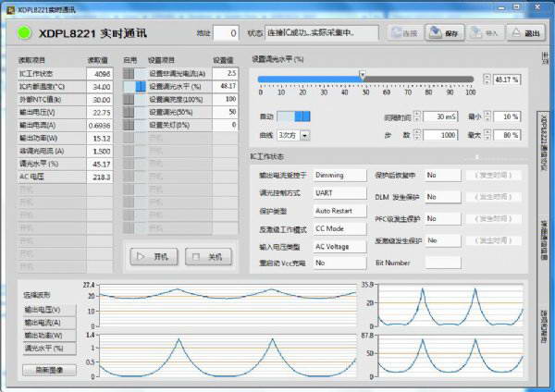This screenshot has height=392, width=555.
Task: Click No field for 重启动Vcc充电
Action: click(x=339, y=263)
